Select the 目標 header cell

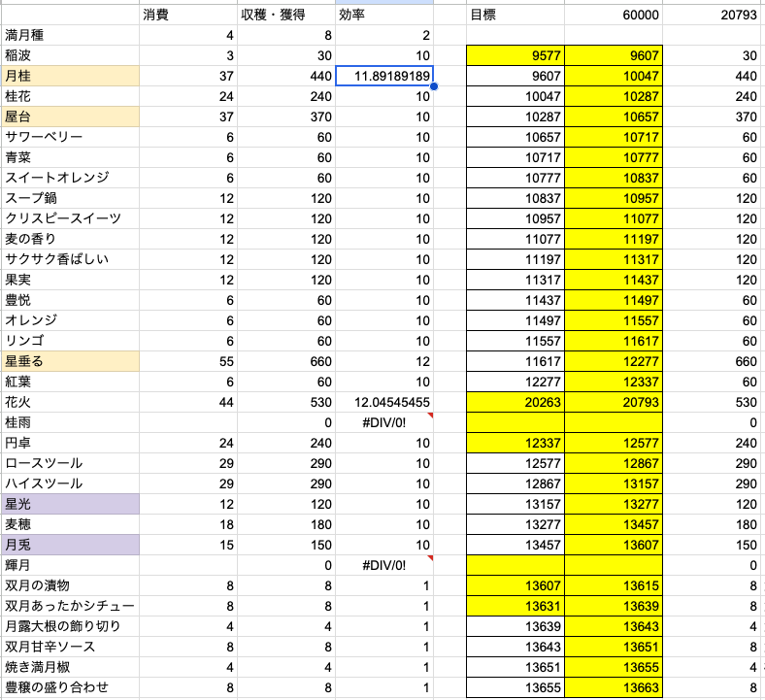[516, 15]
